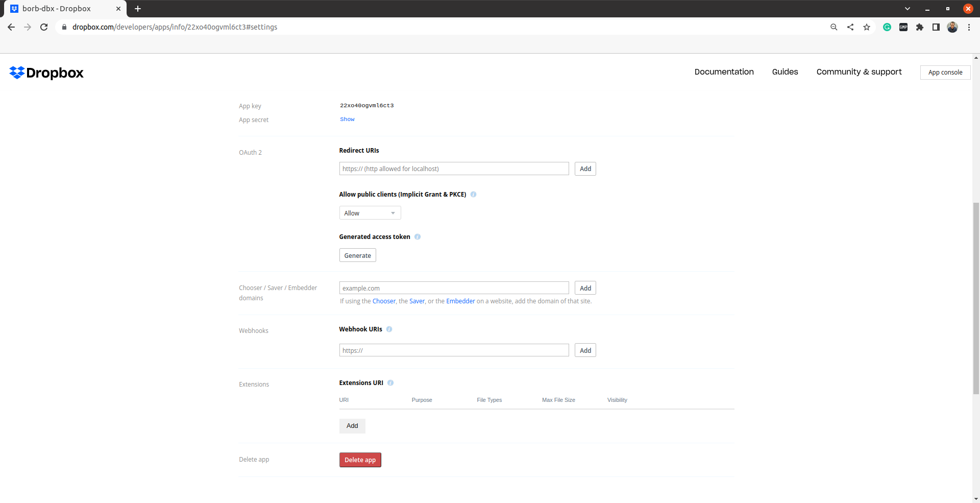Show info for Generated access token
The width and height of the screenshot is (980, 503).
point(418,237)
